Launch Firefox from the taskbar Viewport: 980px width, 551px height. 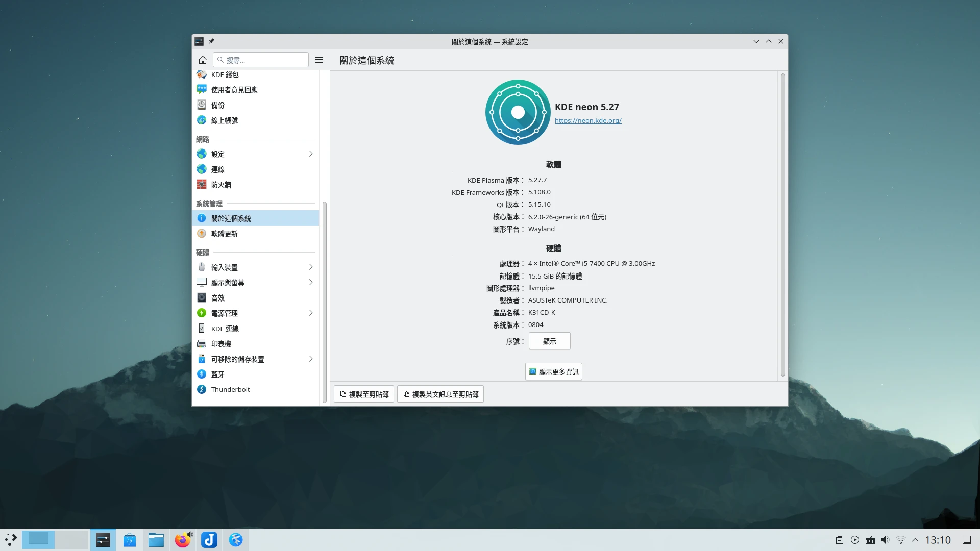tap(182, 539)
